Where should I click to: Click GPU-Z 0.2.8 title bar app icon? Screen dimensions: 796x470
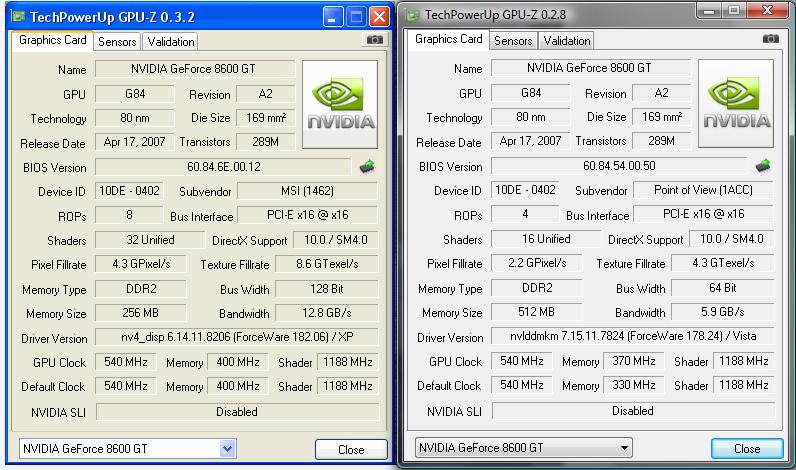coord(412,15)
